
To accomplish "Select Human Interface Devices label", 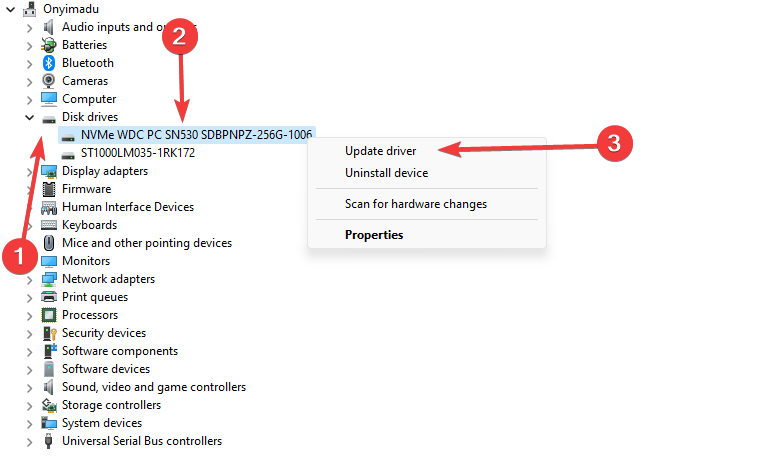I will (128, 207).
